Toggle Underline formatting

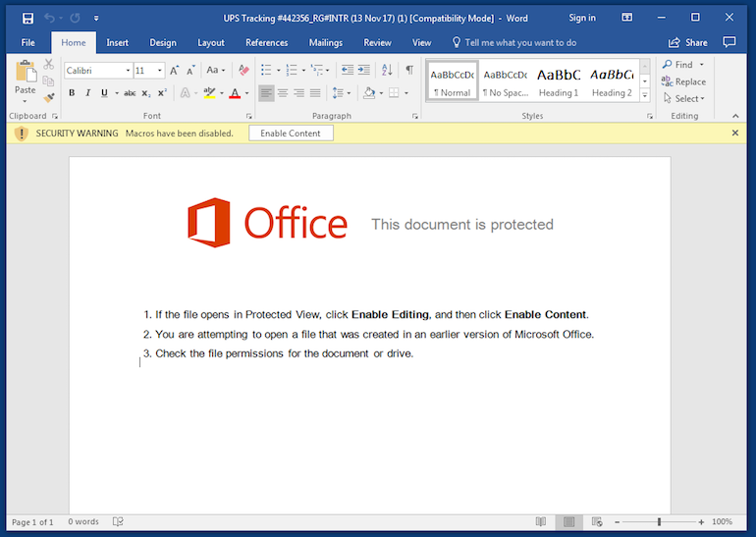[x=104, y=93]
